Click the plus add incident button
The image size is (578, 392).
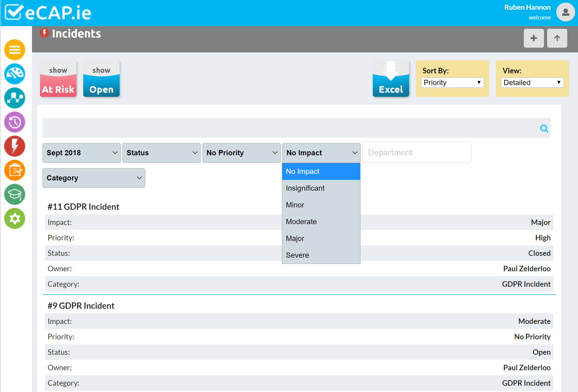tap(534, 38)
